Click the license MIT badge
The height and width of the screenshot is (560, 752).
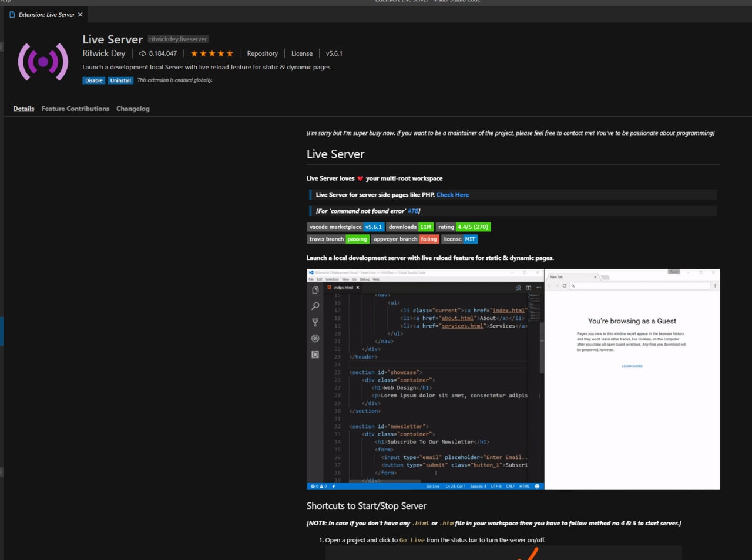tap(459, 239)
